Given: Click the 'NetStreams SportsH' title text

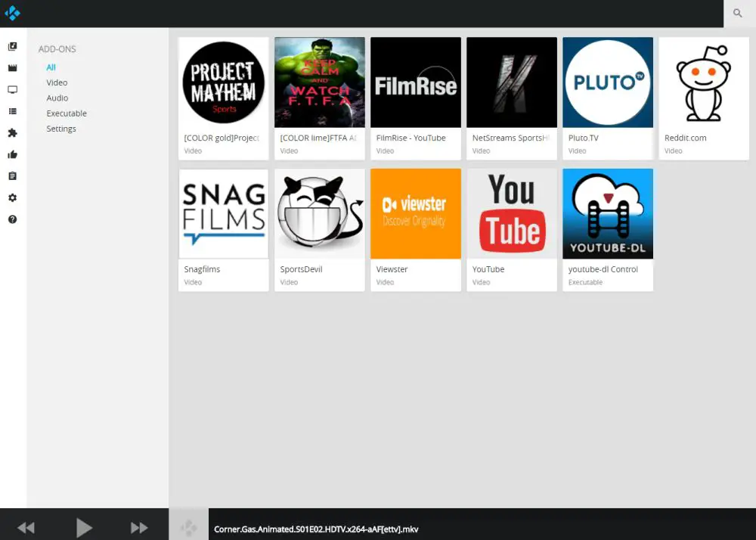Looking at the screenshot, I should 511,138.
